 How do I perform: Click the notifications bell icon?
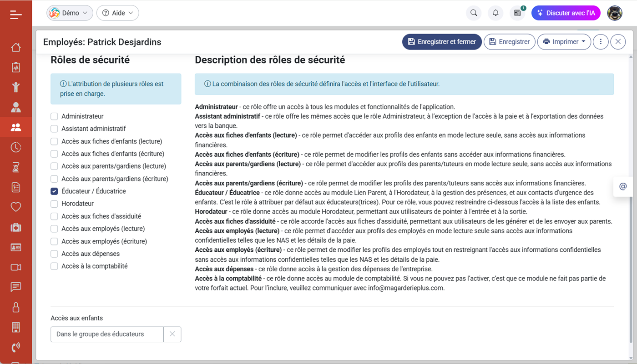pos(495,13)
